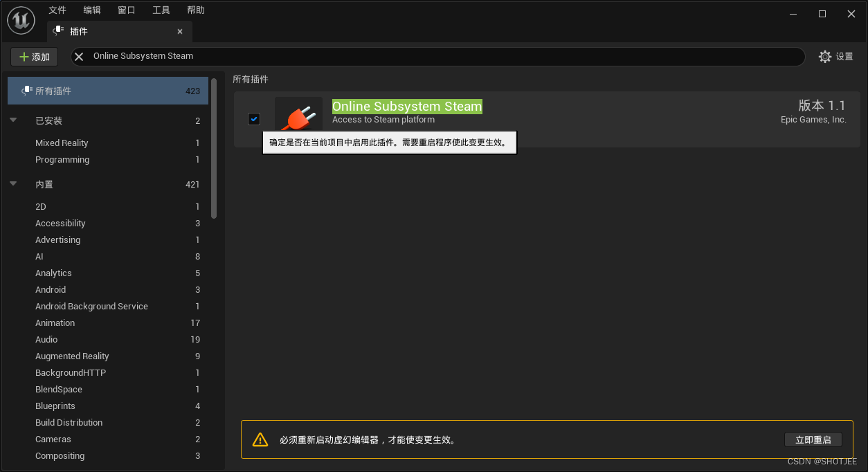Select the Analytics category
Image resolution: width=868 pixels, height=472 pixels.
coord(108,273)
